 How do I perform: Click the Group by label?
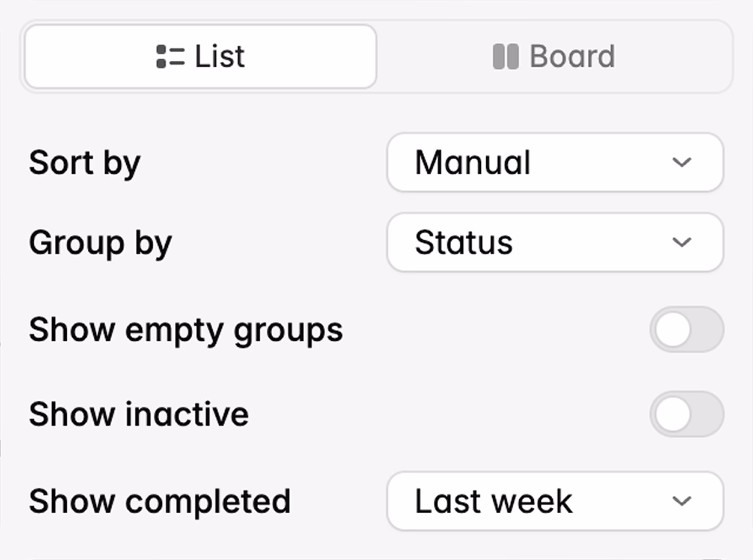tap(100, 243)
